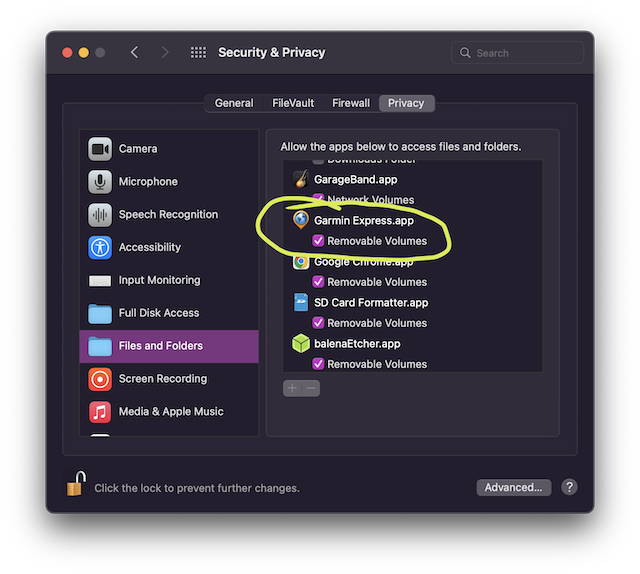Click the Microphone icon in the privacy list

(x=100, y=182)
